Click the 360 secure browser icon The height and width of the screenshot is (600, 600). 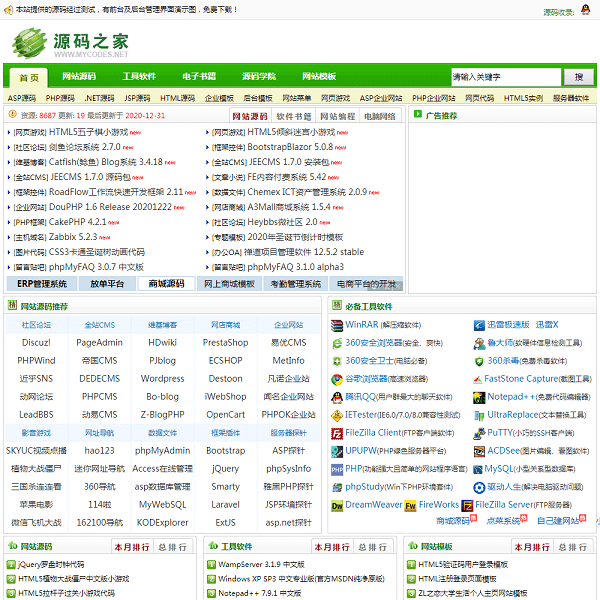click(337, 344)
